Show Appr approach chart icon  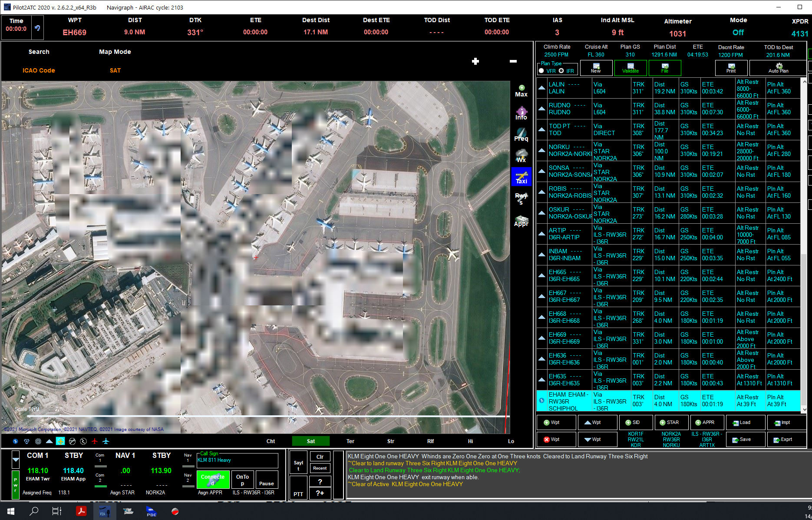(521, 220)
